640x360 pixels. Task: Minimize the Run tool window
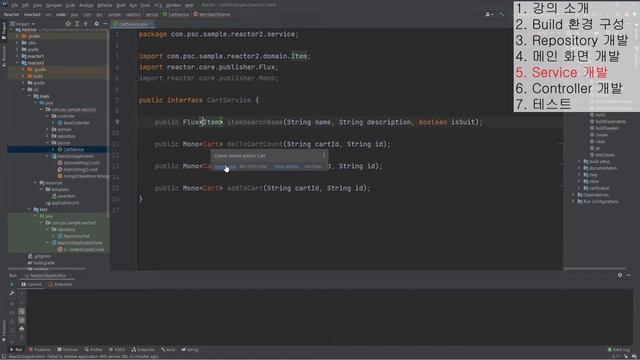[629, 275]
